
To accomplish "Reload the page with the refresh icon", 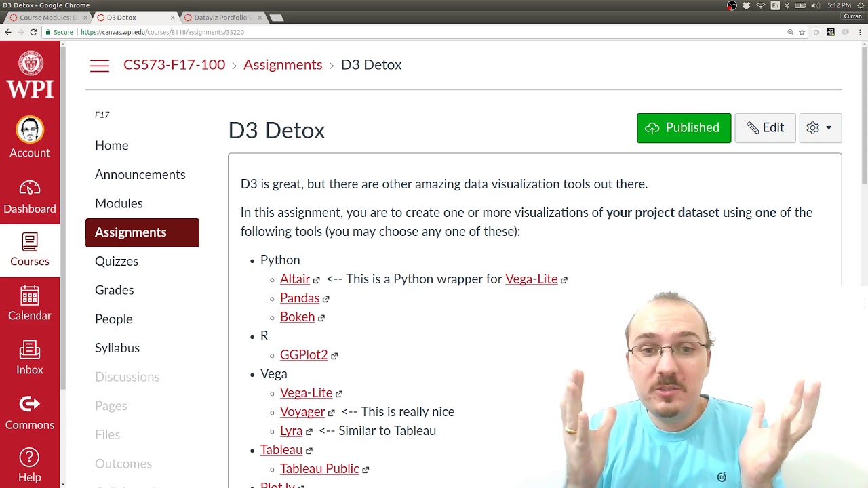I will pyautogui.click(x=33, y=32).
